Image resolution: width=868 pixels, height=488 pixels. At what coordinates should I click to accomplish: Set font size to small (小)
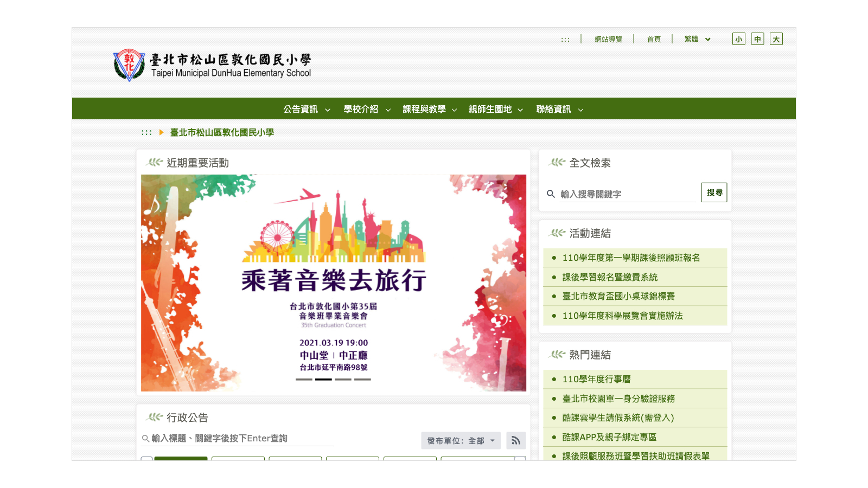click(x=738, y=39)
